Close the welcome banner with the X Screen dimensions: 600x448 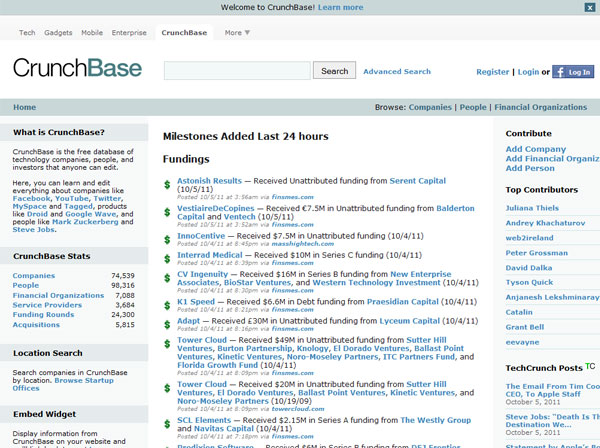pos(589,7)
